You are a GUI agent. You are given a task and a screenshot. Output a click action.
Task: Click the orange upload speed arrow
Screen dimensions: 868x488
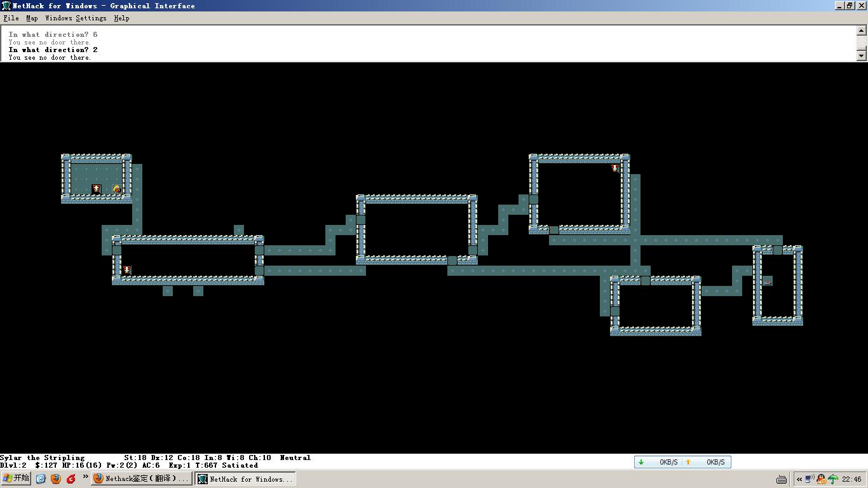[688, 462]
